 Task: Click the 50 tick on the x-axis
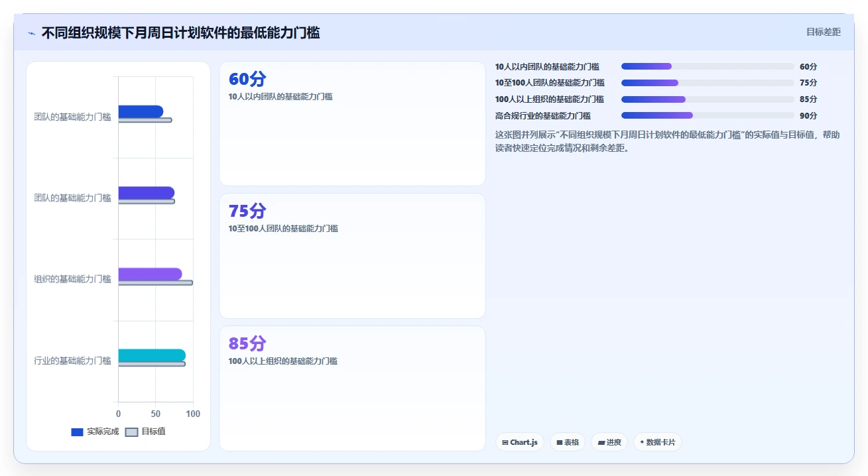coord(156,414)
